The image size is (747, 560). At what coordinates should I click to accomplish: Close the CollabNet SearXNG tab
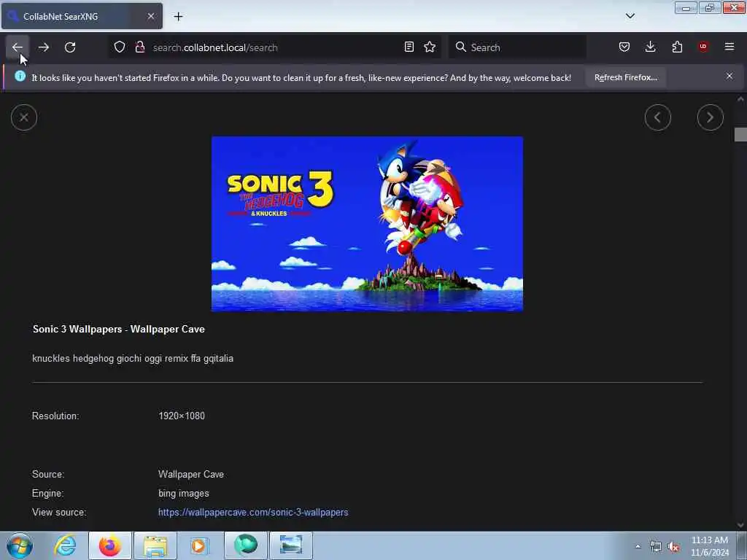pyautogui.click(x=150, y=16)
